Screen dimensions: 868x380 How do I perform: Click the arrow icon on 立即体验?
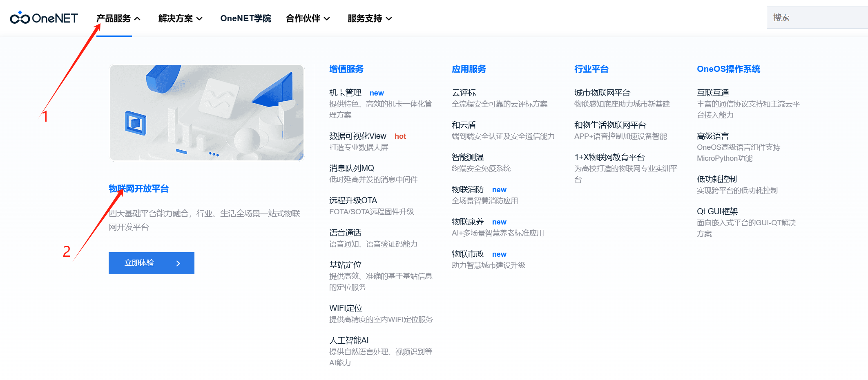point(178,263)
